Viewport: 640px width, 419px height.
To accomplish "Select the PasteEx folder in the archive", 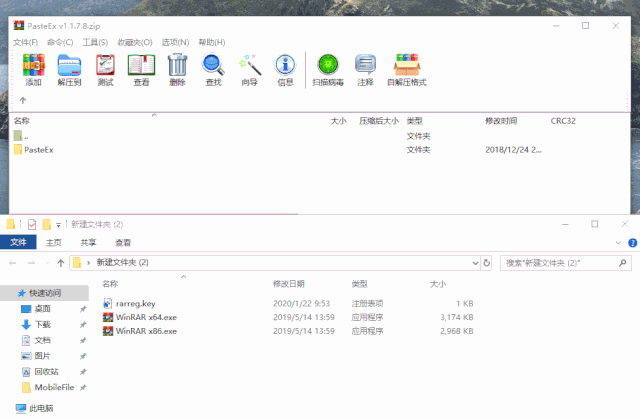I will pyautogui.click(x=38, y=149).
